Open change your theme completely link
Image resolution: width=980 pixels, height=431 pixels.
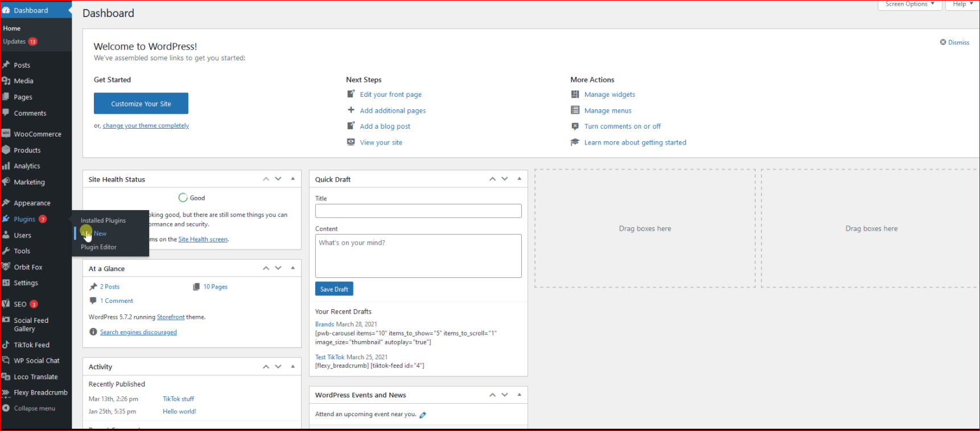pyautogui.click(x=146, y=126)
